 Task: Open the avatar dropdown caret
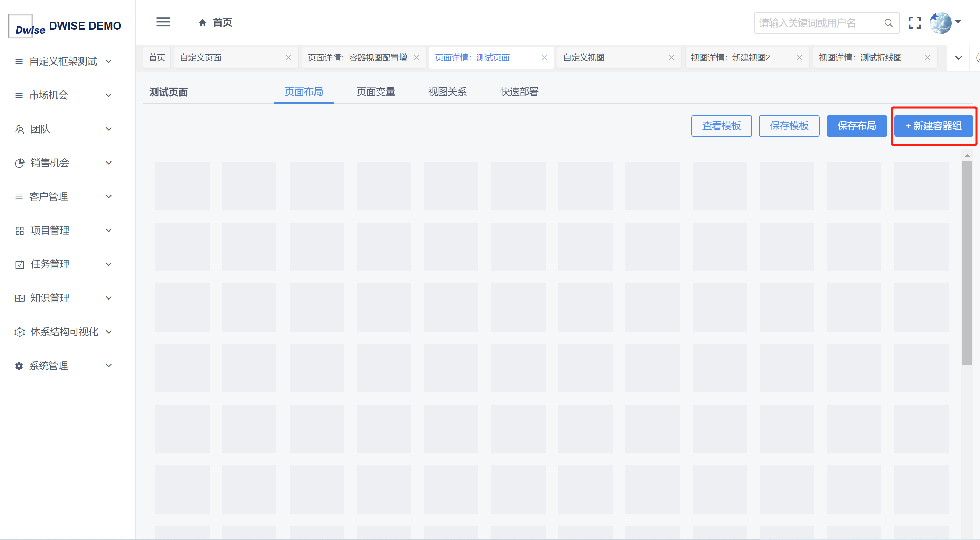(958, 22)
